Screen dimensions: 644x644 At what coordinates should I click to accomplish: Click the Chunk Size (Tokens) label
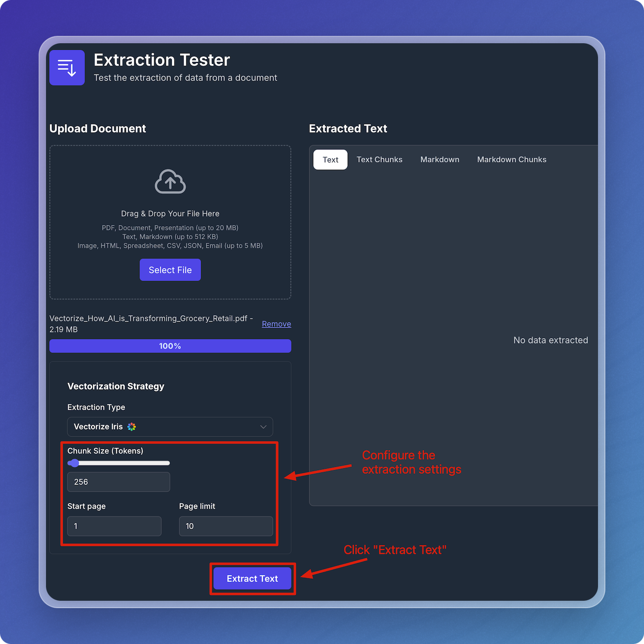point(105,451)
